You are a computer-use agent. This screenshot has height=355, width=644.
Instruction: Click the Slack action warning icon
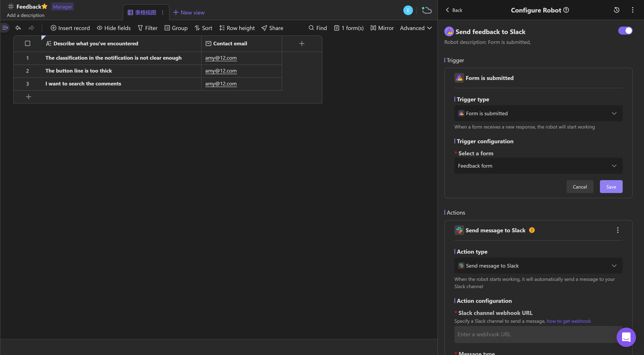click(x=532, y=230)
